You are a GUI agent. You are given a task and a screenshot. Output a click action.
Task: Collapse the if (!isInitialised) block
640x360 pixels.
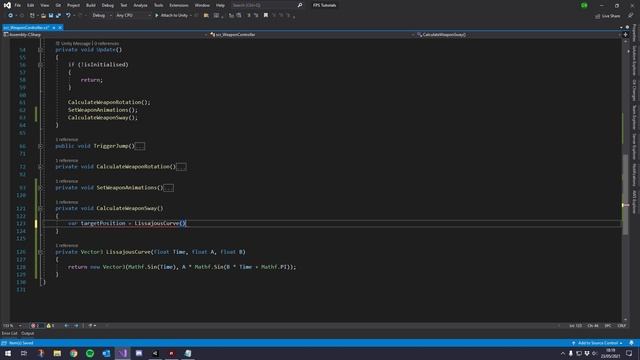(x=40, y=65)
